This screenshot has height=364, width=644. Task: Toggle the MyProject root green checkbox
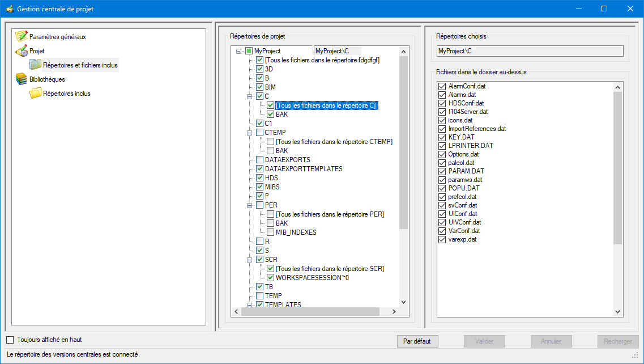tap(249, 51)
